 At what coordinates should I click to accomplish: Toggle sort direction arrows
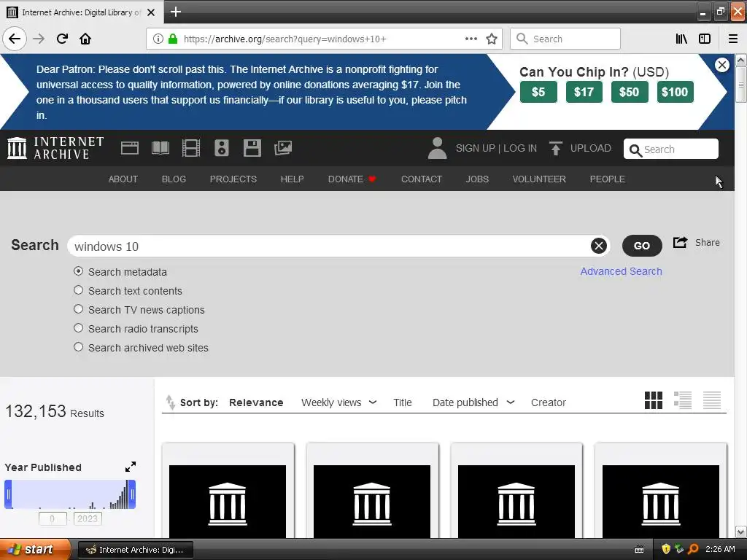tap(170, 402)
